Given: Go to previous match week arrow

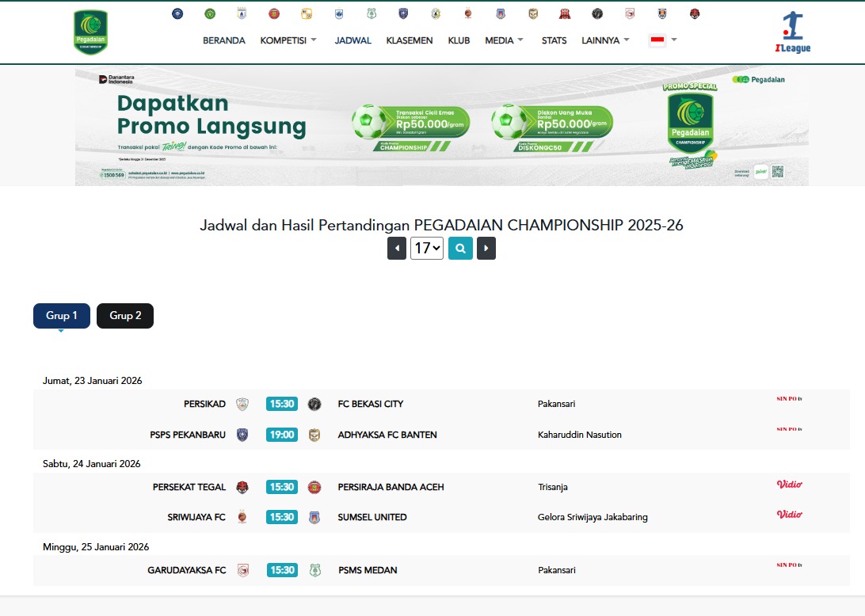Looking at the screenshot, I should [x=397, y=248].
